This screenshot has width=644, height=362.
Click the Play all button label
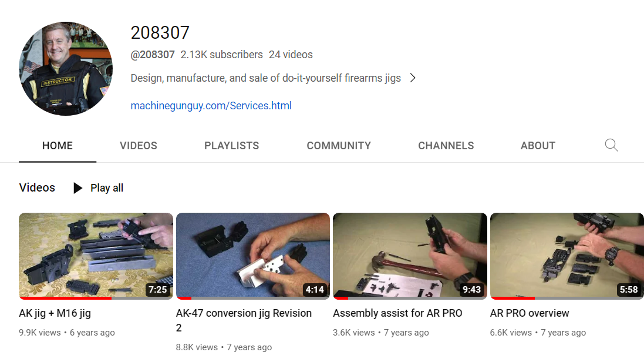click(107, 188)
